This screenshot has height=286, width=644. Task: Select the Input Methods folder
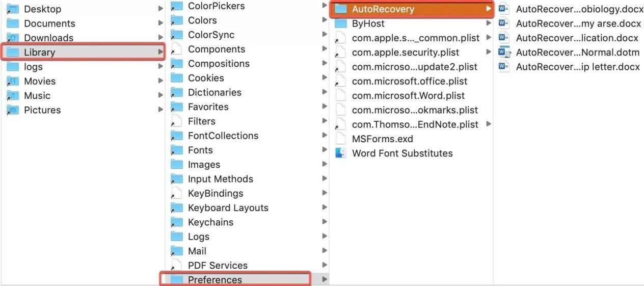tap(220, 179)
